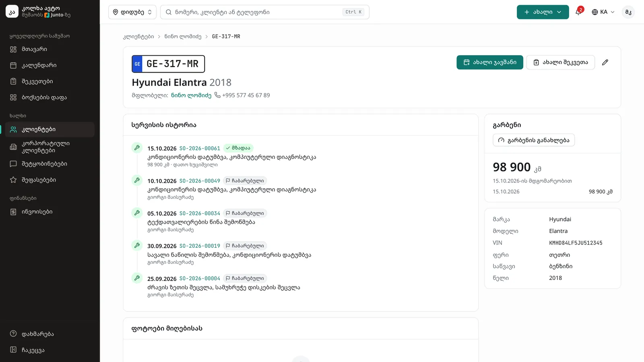Open შეფასებები in the sidebar
The height and width of the screenshot is (362, 644).
50,180
